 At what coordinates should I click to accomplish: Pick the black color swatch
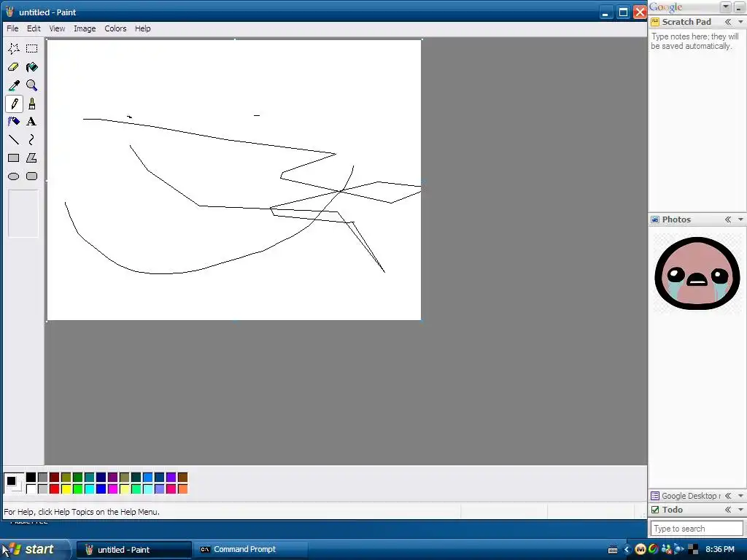click(31, 477)
